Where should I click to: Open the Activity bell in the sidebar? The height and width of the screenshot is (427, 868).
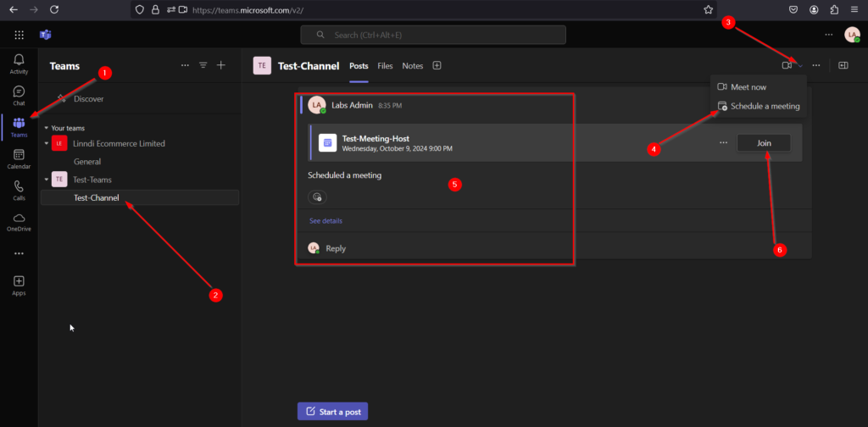point(19,64)
